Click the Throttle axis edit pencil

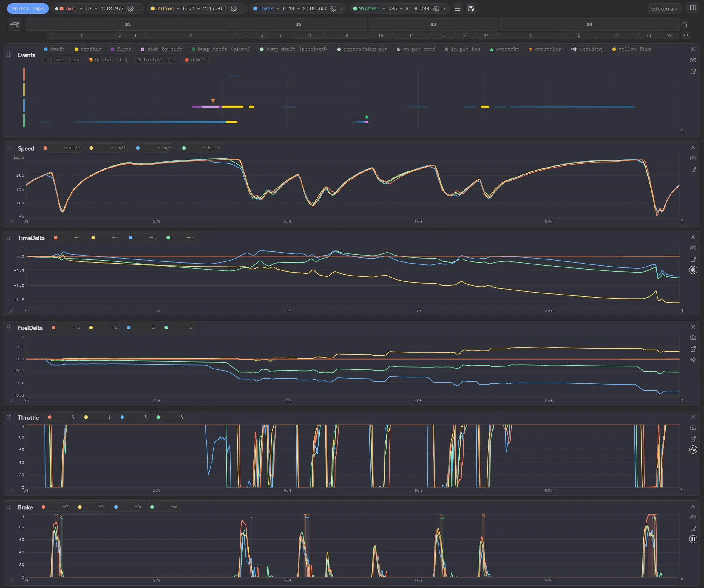[11, 490]
